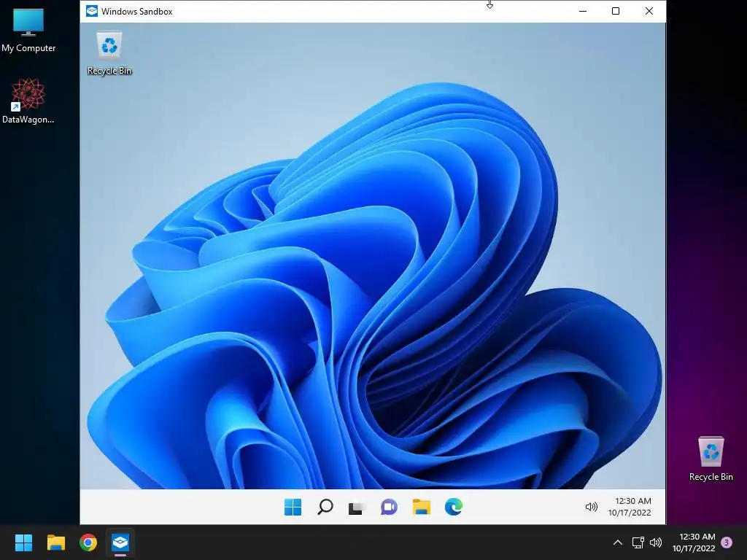Viewport: 747px width, 560px height.
Task: Open the host Start menu button
Action: coord(23,542)
